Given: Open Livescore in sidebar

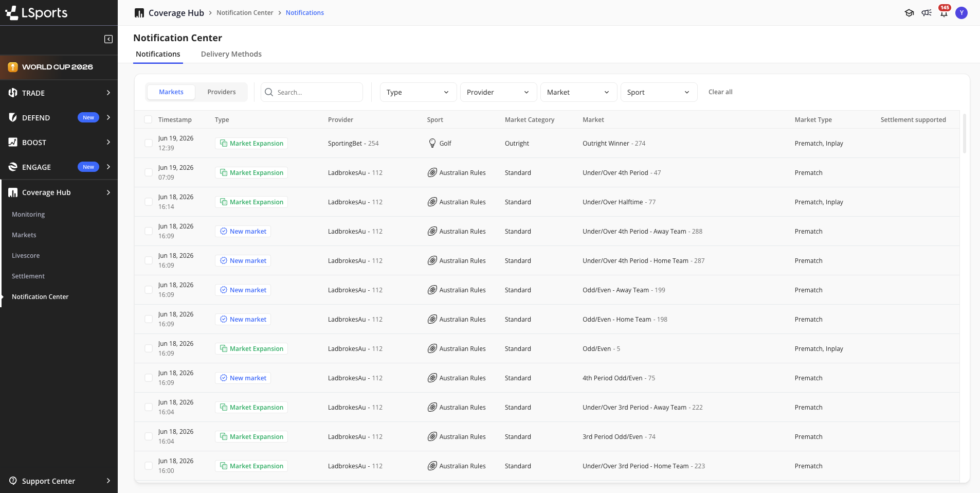Looking at the screenshot, I should 26,256.
